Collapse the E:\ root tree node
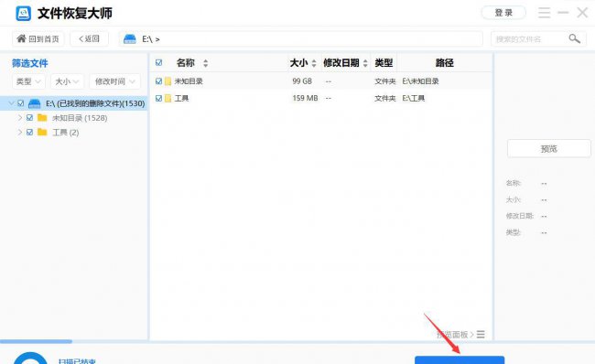The image size is (595, 364). pos(11,102)
